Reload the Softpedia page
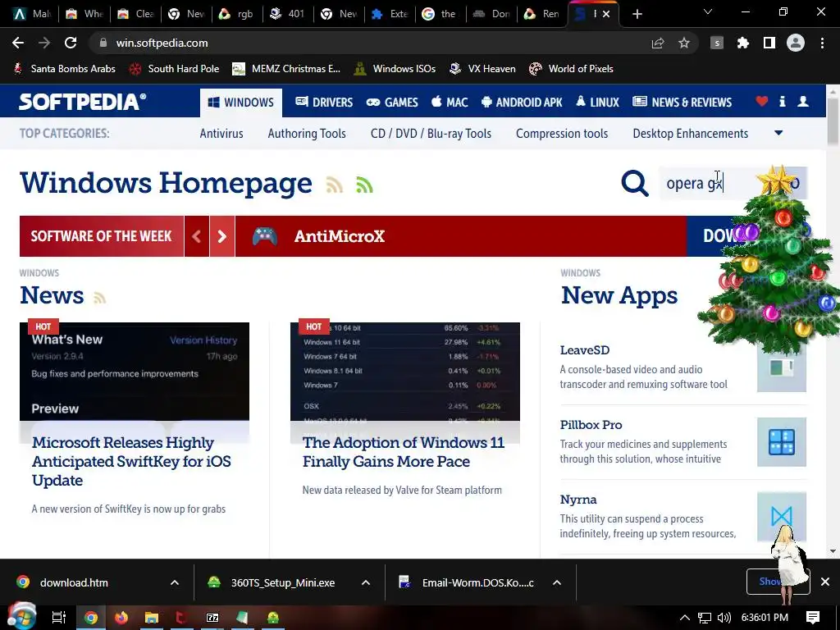The height and width of the screenshot is (630, 840). pyautogui.click(x=71, y=43)
